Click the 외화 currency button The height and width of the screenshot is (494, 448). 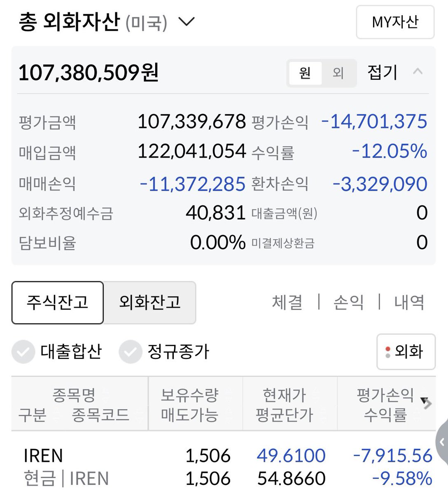406,352
